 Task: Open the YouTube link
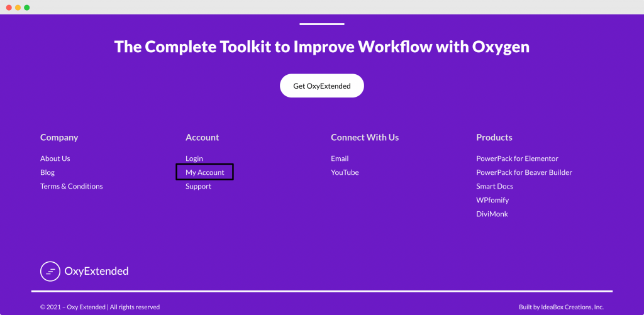pyautogui.click(x=345, y=172)
